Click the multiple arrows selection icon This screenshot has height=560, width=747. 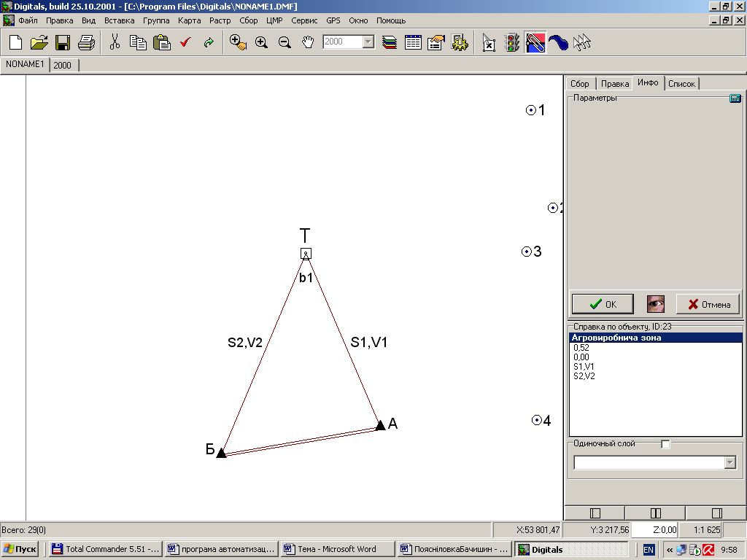click(581, 43)
